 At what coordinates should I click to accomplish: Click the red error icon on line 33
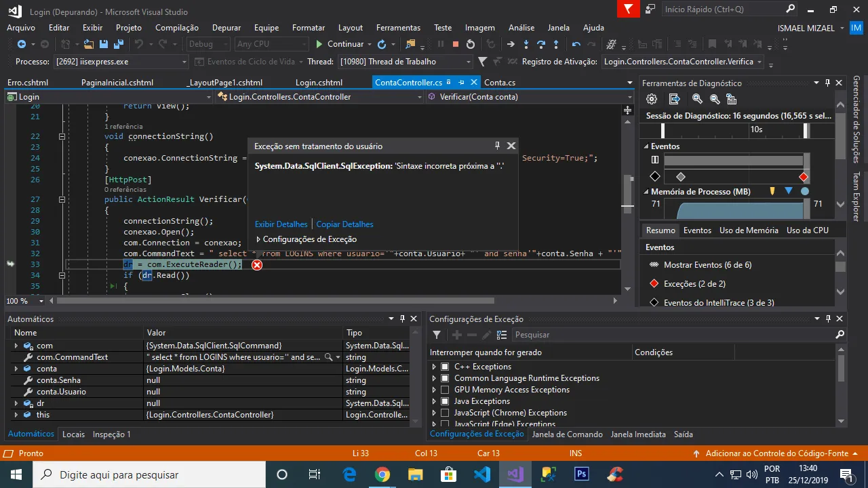[x=257, y=265]
